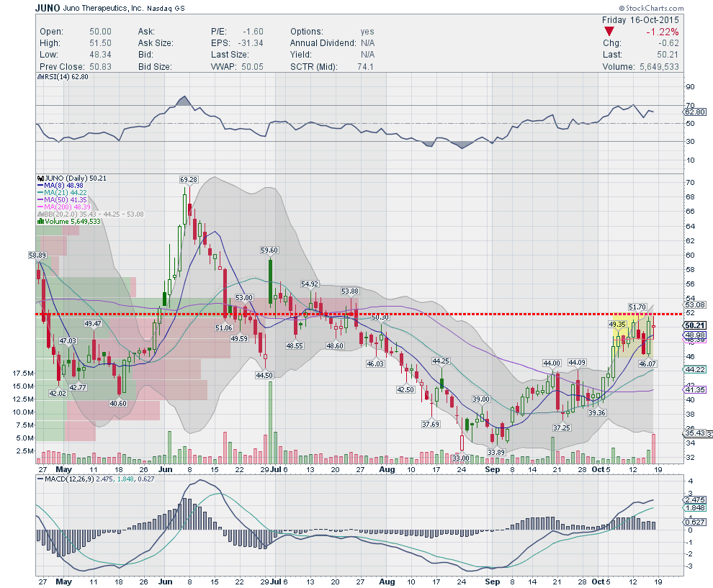713x588 pixels.
Task: Click the candlestick icon beside JUNO (Daily)
Action: click(x=40, y=178)
